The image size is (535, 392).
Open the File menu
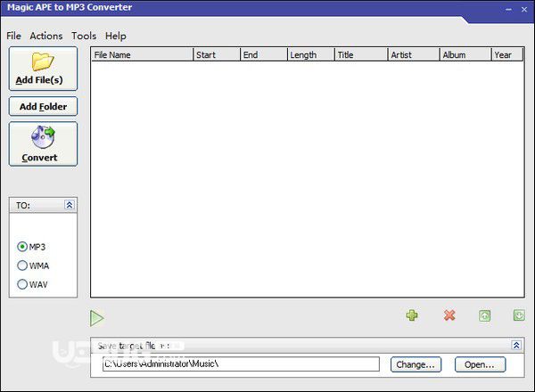coord(13,36)
